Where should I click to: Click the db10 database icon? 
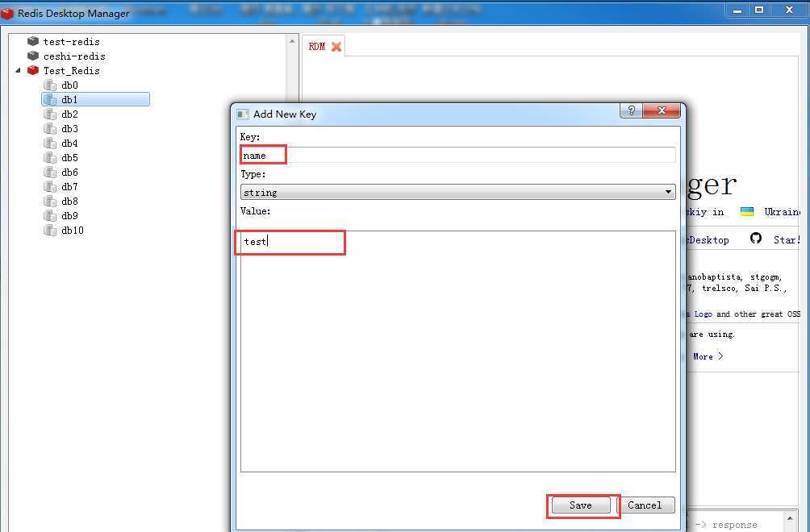tap(50, 231)
